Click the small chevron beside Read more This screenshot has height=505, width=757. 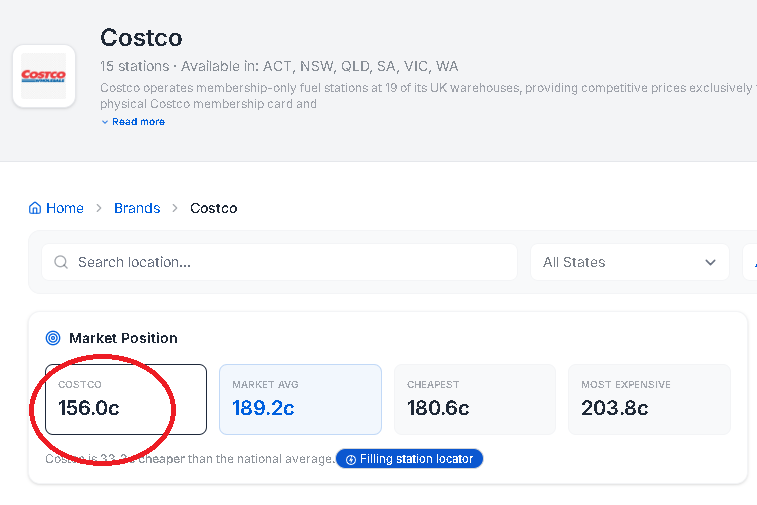(x=105, y=122)
